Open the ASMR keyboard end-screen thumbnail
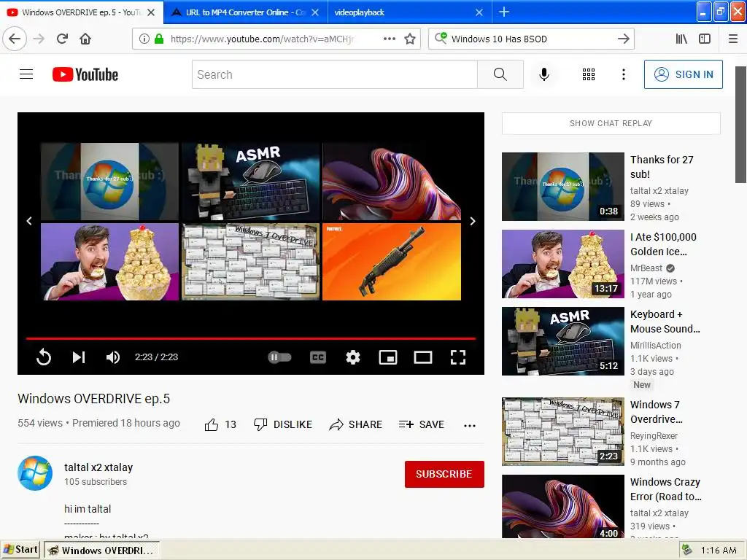 [251, 182]
